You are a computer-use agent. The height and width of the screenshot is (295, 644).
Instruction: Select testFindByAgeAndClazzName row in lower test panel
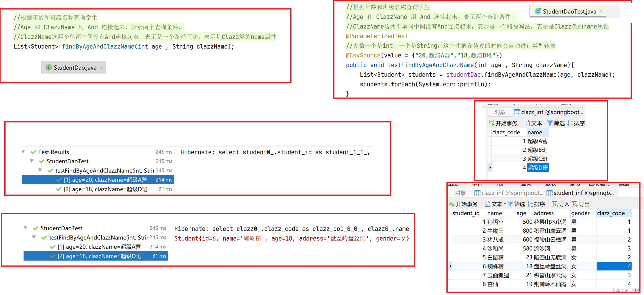click(95, 238)
